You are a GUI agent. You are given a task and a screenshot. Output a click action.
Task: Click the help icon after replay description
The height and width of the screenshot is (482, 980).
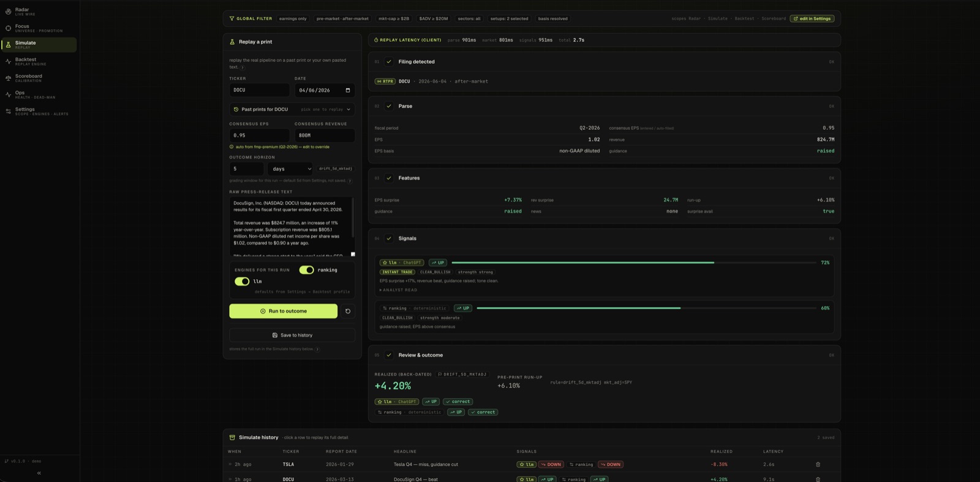243,67
